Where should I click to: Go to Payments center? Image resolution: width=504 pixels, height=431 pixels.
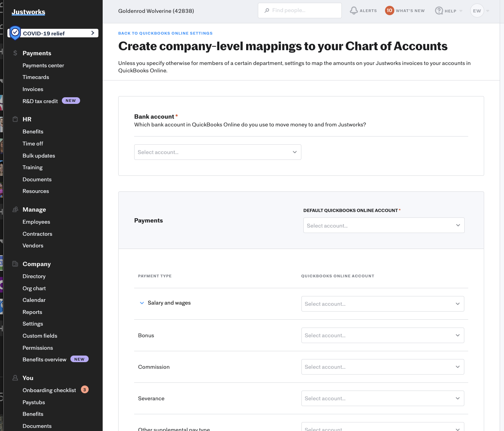click(43, 65)
